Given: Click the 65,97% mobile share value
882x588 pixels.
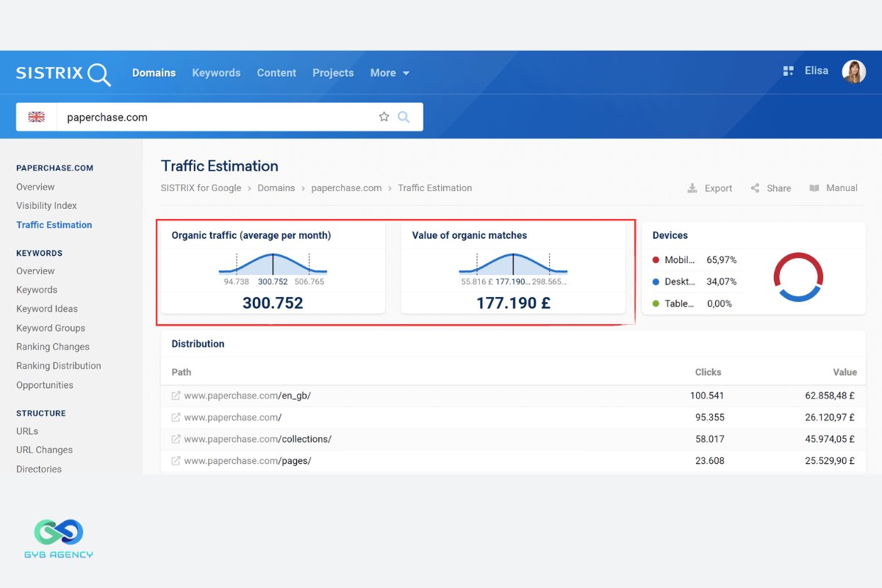Looking at the screenshot, I should [x=722, y=260].
